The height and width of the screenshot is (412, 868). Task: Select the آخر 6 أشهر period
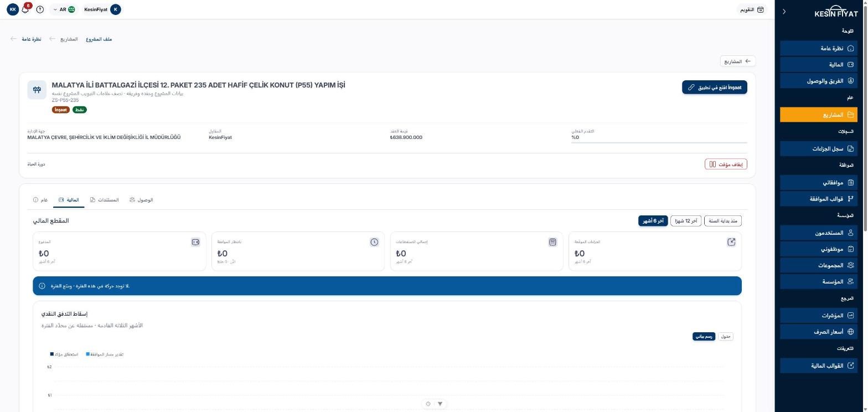click(653, 221)
